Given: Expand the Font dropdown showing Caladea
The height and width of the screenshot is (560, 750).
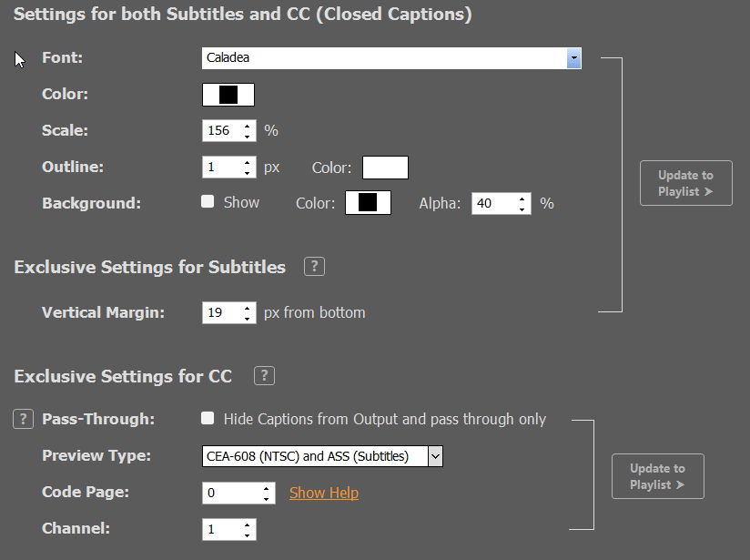Looking at the screenshot, I should [x=573, y=58].
